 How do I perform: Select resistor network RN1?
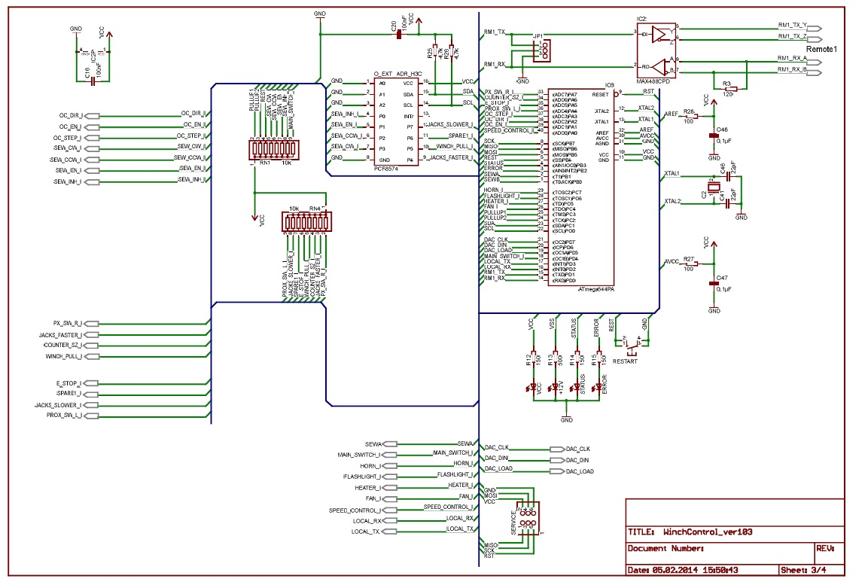click(274, 150)
